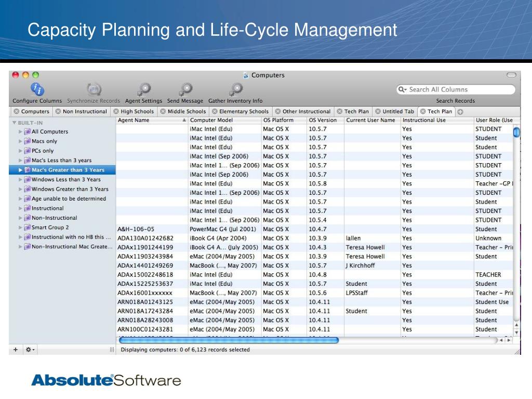Open the Untitled Tab

[395, 111]
